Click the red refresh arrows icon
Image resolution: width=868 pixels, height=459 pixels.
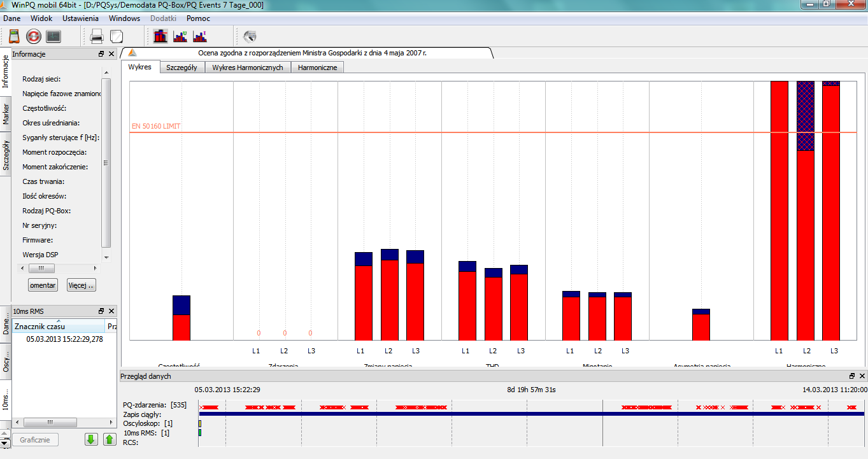coord(33,36)
